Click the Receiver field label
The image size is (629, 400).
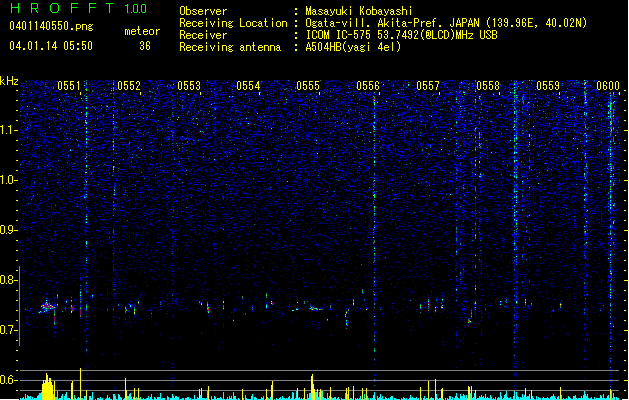click(x=203, y=35)
